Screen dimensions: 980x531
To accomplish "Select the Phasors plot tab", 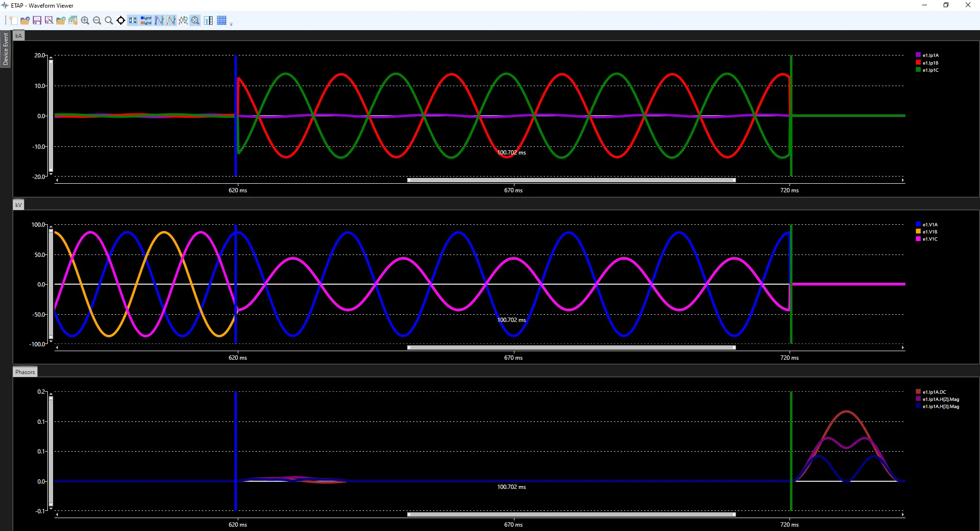I will (25, 372).
